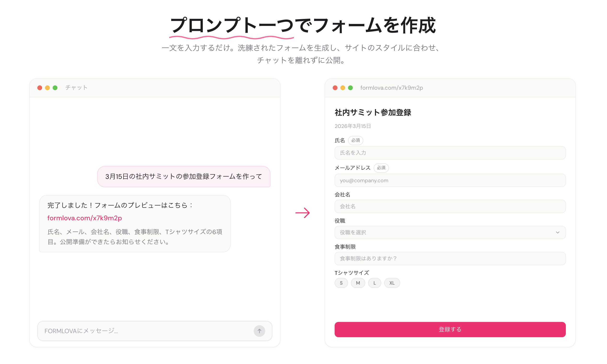The height and width of the screenshot is (364, 607).
Task: Click the pink arrow between the panels
Action: (x=302, y=213)
